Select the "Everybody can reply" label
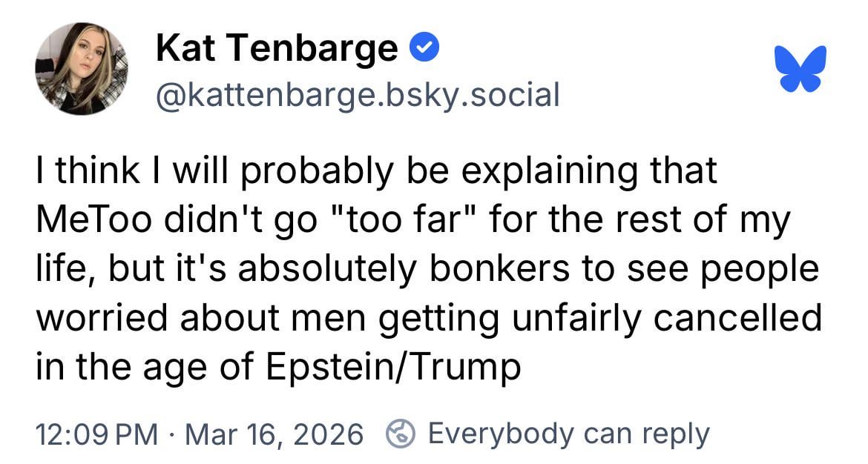 [x=568, y=434]
